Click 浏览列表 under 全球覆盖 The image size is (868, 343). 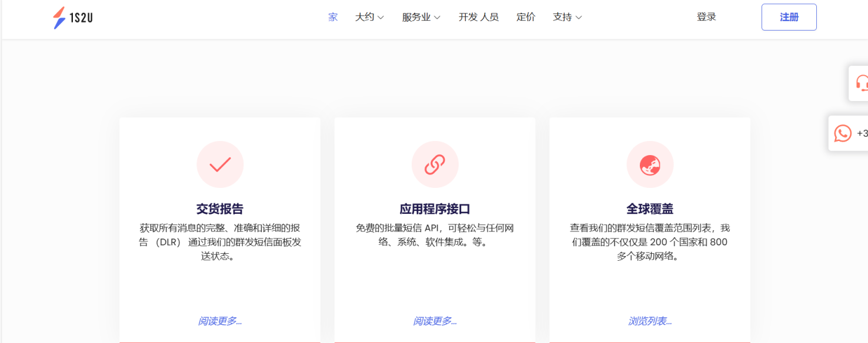[x=650, y=321]
